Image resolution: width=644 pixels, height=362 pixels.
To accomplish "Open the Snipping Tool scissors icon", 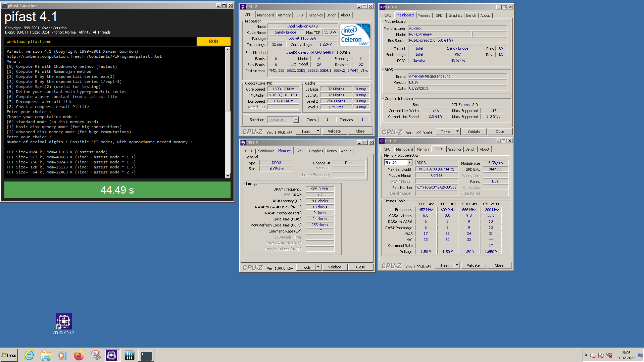I will tap(96, 355).
